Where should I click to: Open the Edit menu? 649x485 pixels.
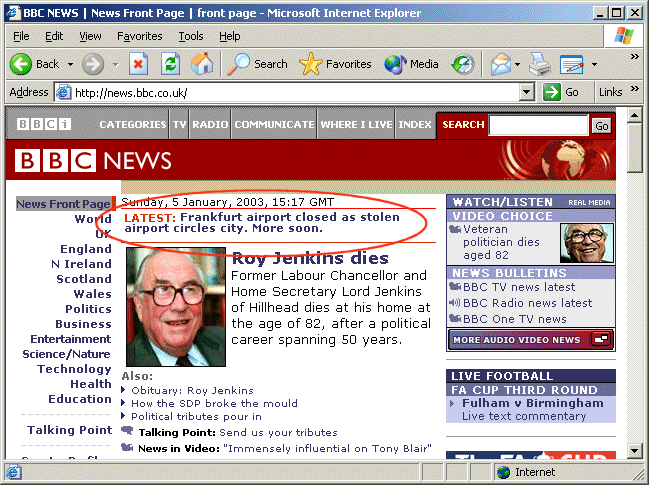pos(54,36)
